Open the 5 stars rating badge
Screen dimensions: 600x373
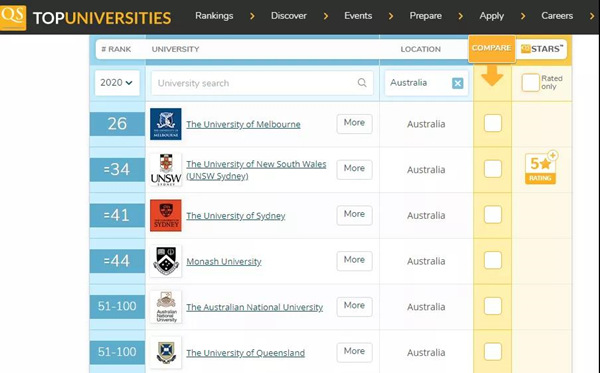(541, 168)
